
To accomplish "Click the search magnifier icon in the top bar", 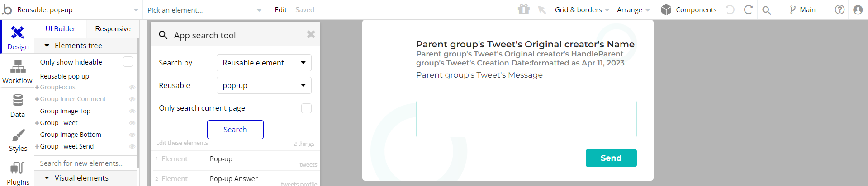I will tap(766, 10).
